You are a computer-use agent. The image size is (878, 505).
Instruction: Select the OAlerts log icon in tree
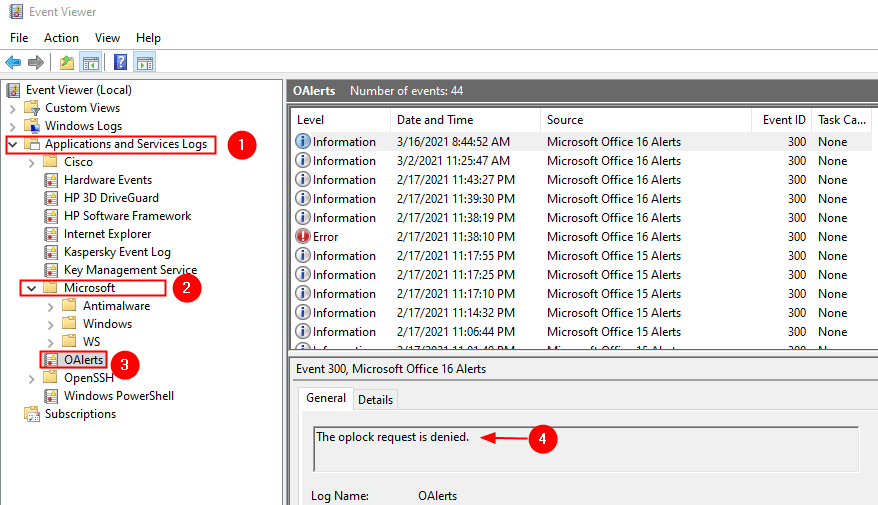pos(51,360)
